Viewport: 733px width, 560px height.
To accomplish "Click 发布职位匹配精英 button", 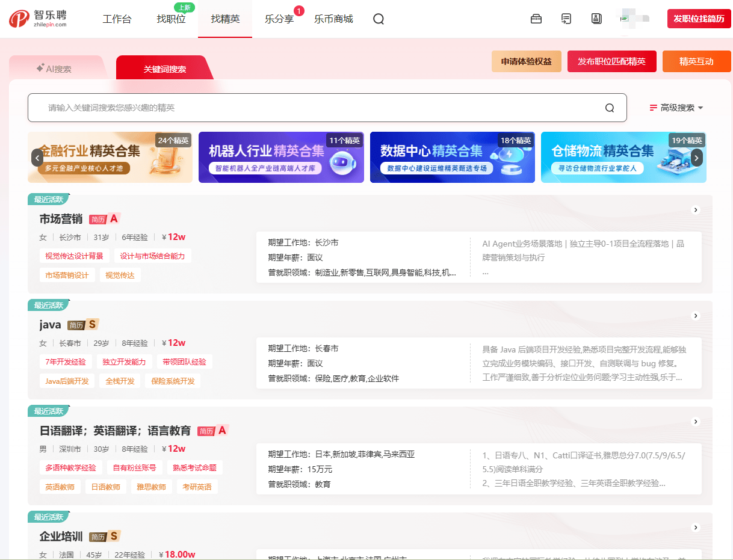I will tap(611, 61).
